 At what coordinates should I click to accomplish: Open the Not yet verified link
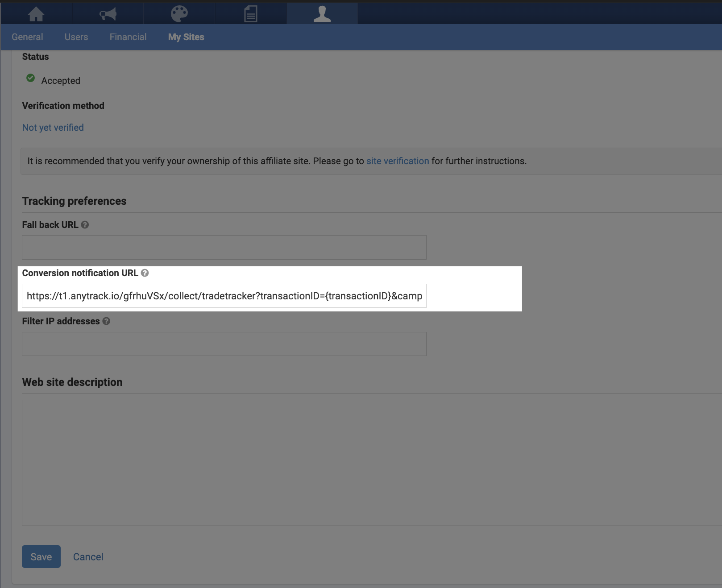click(53, 128)
